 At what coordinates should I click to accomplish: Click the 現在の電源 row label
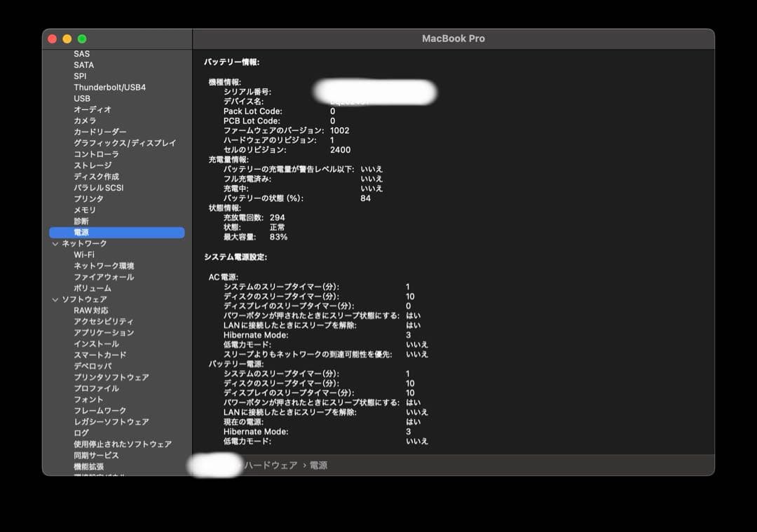243,422
